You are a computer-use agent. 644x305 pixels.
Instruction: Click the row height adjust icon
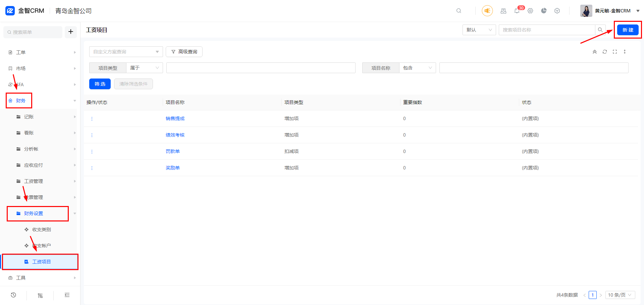point(625,52)
